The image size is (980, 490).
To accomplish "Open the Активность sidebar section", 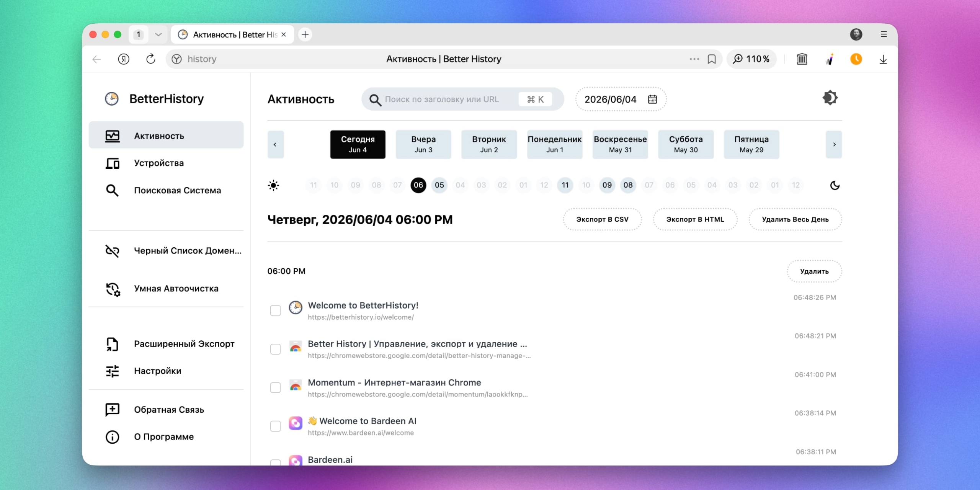I will (166, 136).
